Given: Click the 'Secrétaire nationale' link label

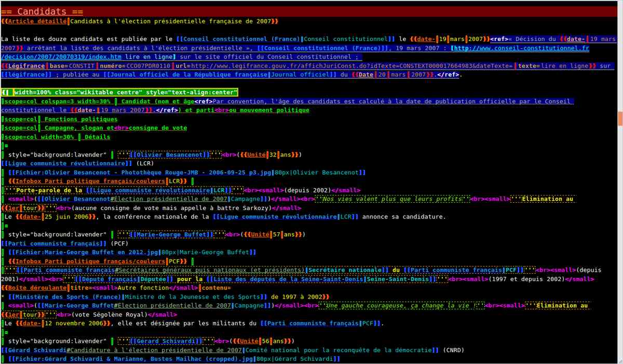Looking at the screenshot, I should [345, 270].
